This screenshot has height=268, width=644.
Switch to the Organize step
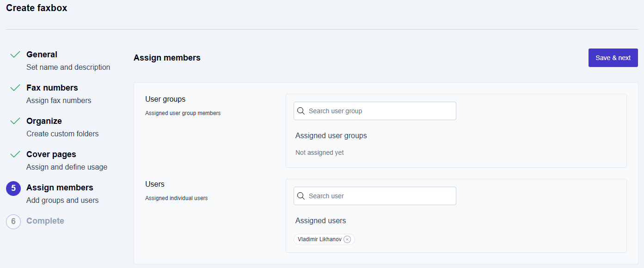click(x=44, y=121)
